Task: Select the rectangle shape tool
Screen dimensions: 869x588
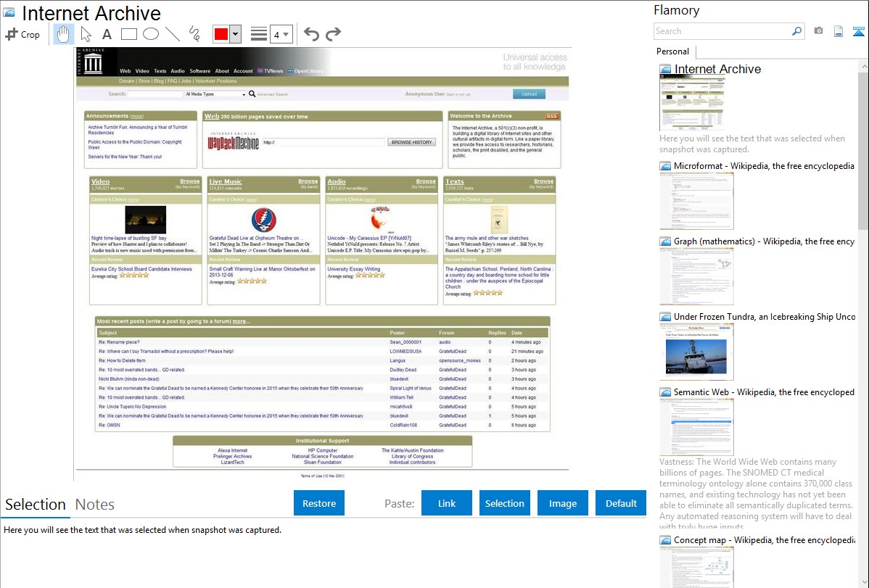Action: [128, 34]
